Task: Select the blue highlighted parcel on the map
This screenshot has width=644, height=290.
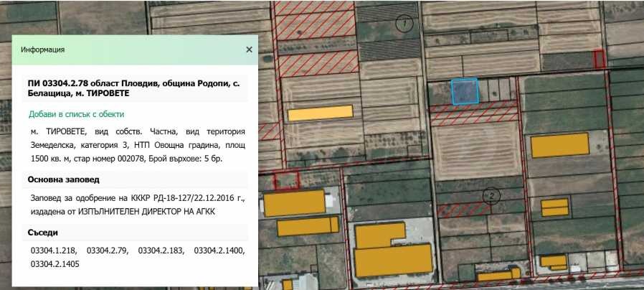Action: click(x=465, y=91)
